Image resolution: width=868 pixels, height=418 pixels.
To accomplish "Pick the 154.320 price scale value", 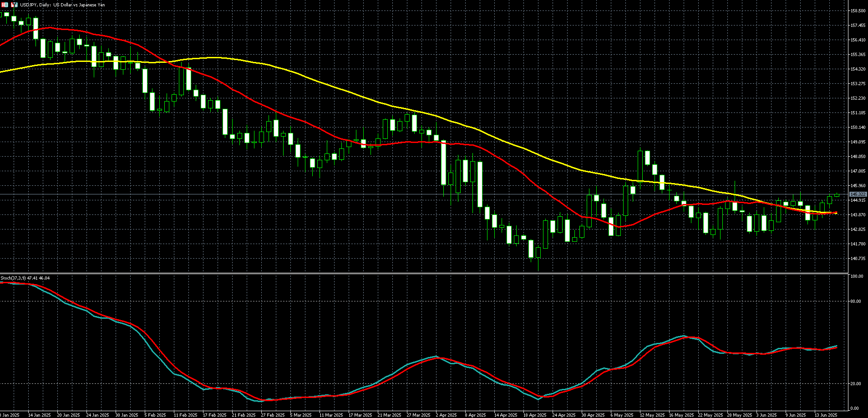I will [x=858, y=69].
